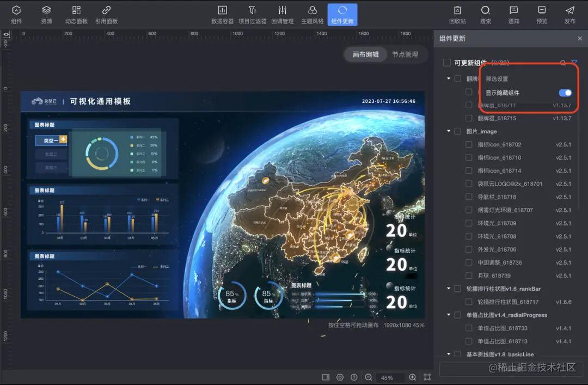Image resolution: width=588 pixels, height=385 pixels.
Task: Click the 2023-07-27 16:56:46 timestamp on canvas
Action: pyautogui.click(x=389, y=101)
